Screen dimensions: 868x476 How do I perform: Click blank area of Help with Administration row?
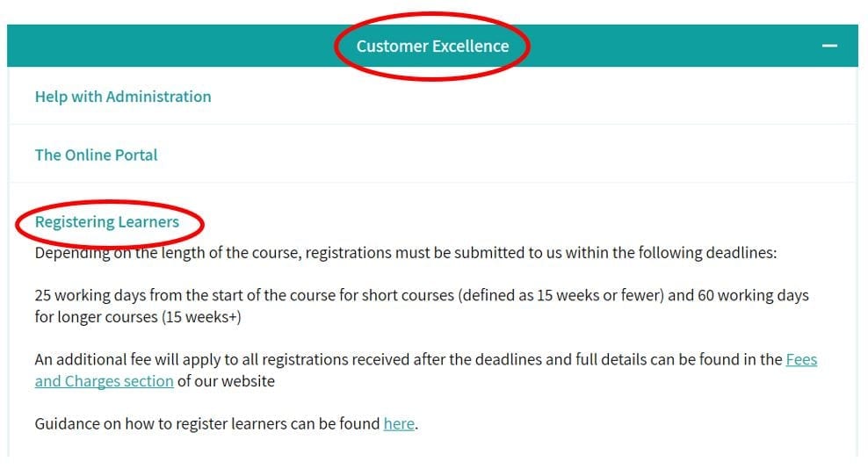pyautogui.click(x=526, y=97)
